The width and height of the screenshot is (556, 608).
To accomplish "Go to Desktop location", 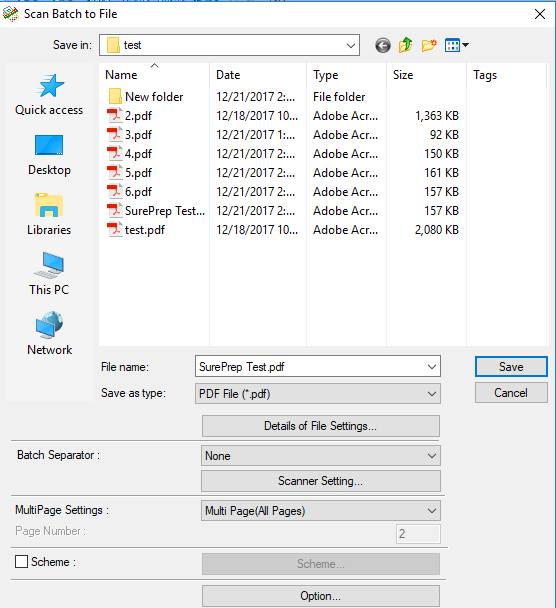I will [x=49, y=155].
